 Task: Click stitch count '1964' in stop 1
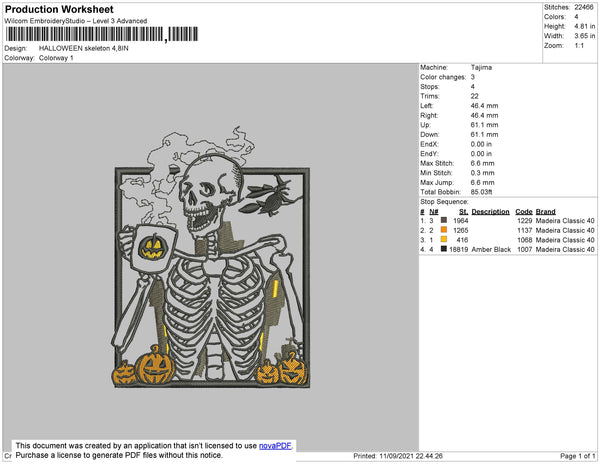pyautogui.click(x=461, y=221)
